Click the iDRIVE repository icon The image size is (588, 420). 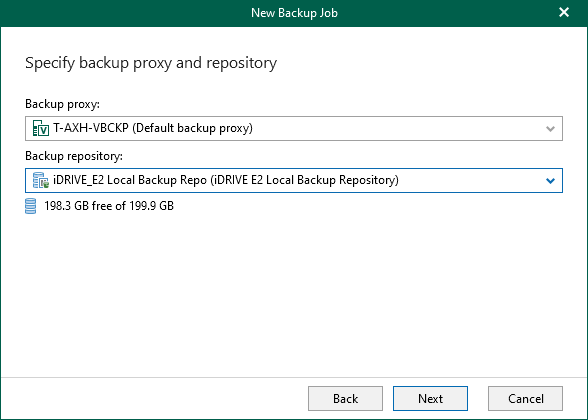[x=40, y=180]
